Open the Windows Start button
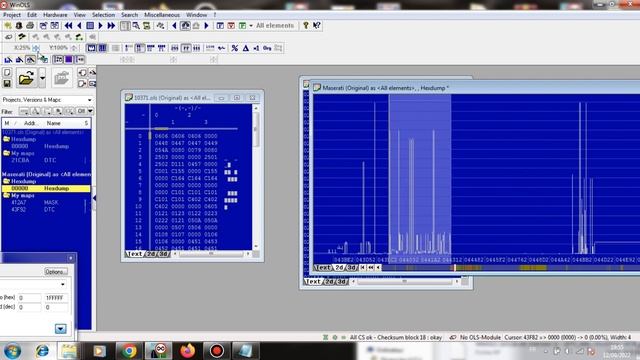Viewport: 640px width, 360px height. (x=12, y=351)
